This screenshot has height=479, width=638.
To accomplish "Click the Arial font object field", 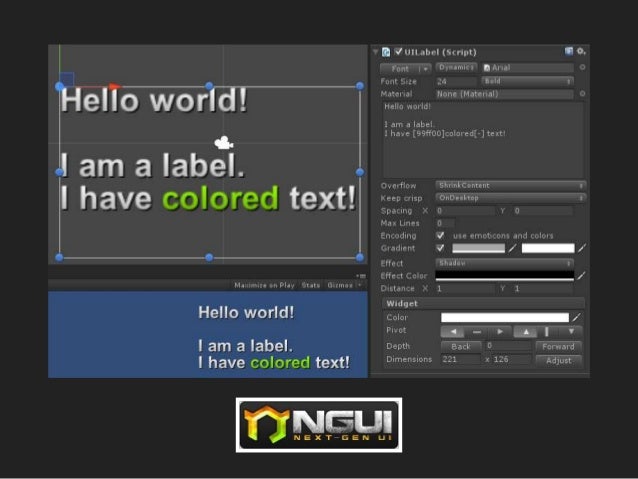I will click(x=528, y=68).
